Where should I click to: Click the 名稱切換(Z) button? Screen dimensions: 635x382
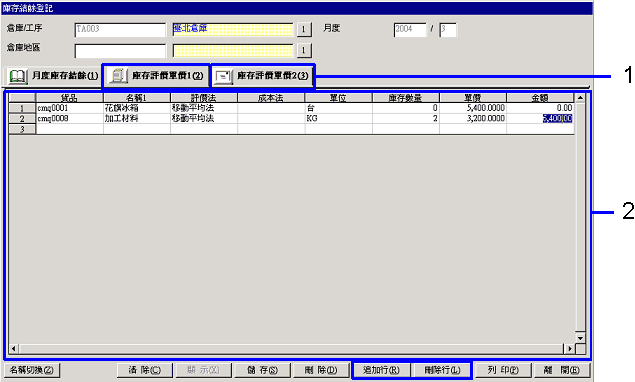pyautogui.click(x=32, y=370)
